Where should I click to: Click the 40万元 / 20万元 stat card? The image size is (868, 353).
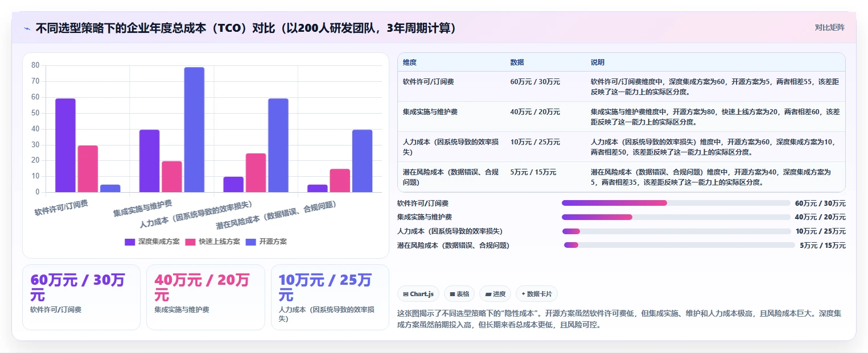[x=205, y=297]
